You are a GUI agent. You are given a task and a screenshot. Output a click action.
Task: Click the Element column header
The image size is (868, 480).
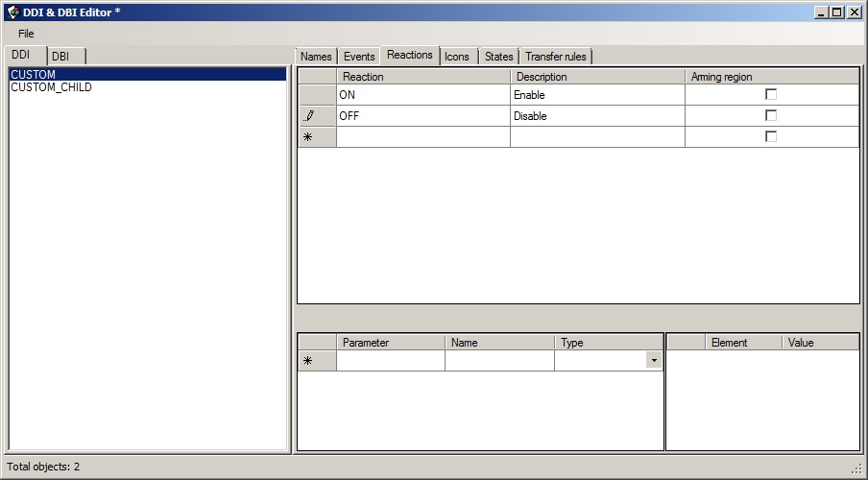743,343
